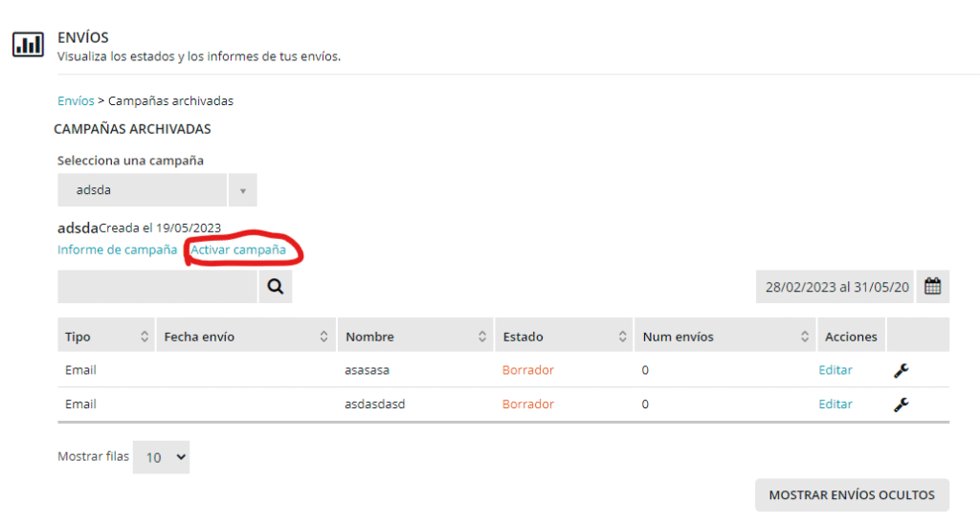Open the calendar date picker icon

[933, 286]
